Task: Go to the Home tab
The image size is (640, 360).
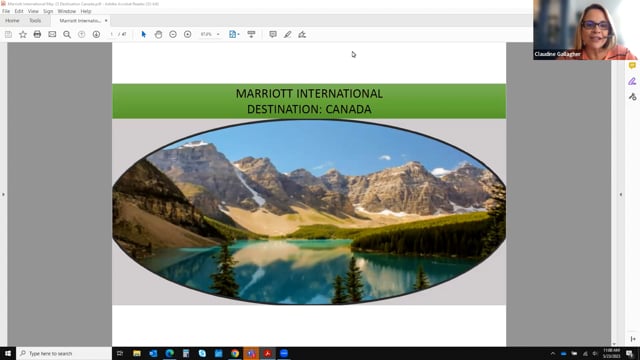Action: (x=12, y=20)
